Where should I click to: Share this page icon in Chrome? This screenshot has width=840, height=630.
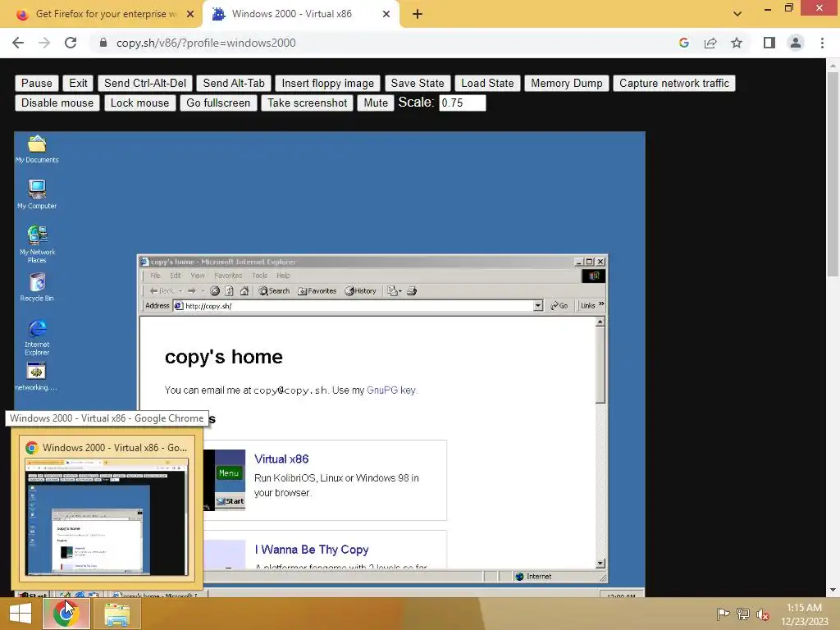point(710,43)
